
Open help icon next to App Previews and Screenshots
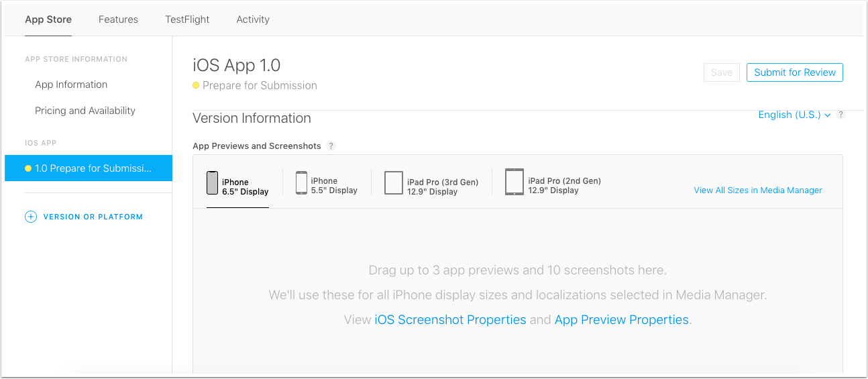331,146
